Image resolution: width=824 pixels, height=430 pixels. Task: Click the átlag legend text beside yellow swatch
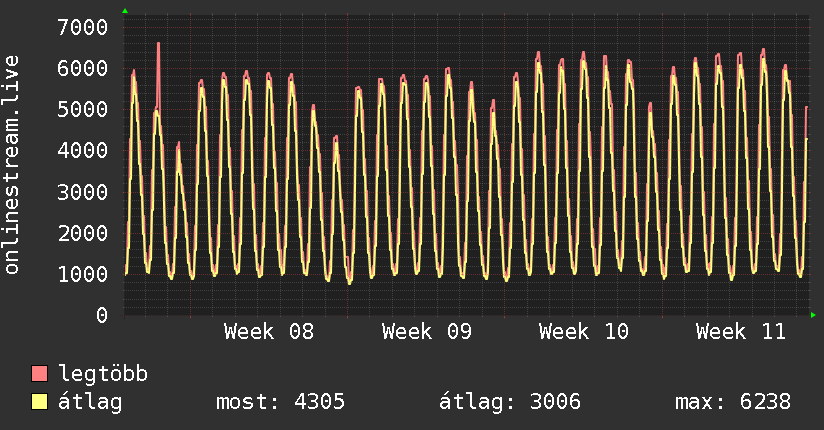click(90, 402)
